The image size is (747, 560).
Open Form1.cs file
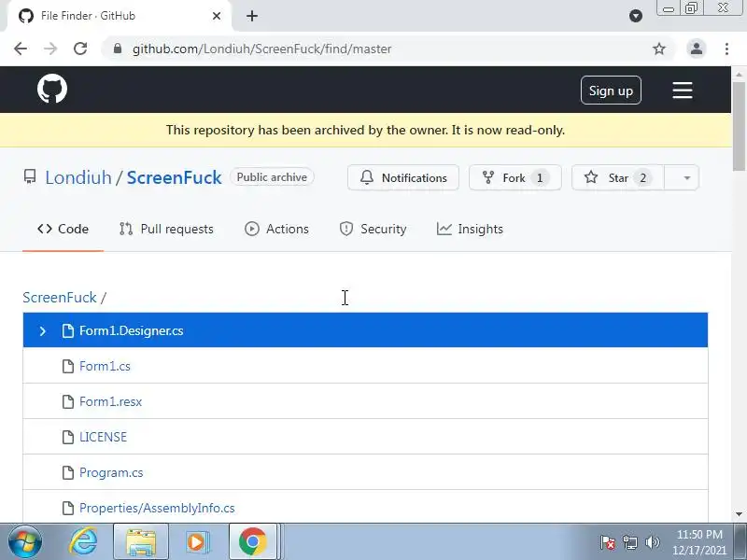click(x=105, y=366)
